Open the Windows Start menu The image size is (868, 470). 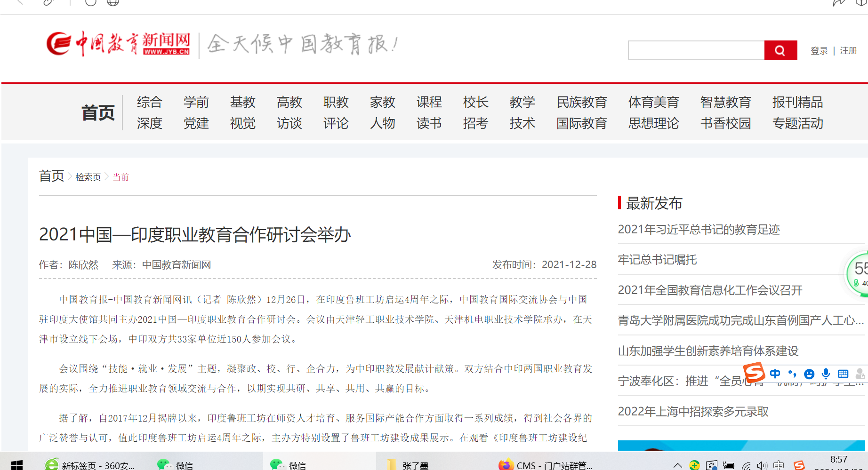pos(16,465)
